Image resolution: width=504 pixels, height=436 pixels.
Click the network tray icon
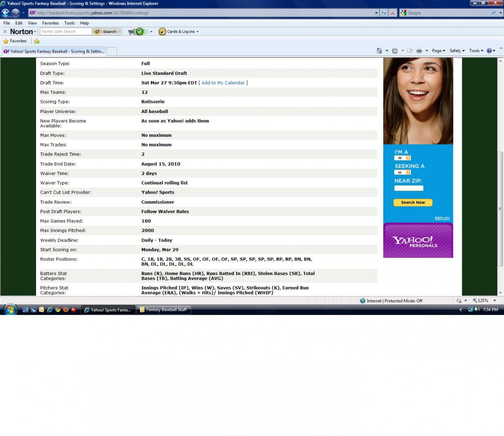pos(471,310)
